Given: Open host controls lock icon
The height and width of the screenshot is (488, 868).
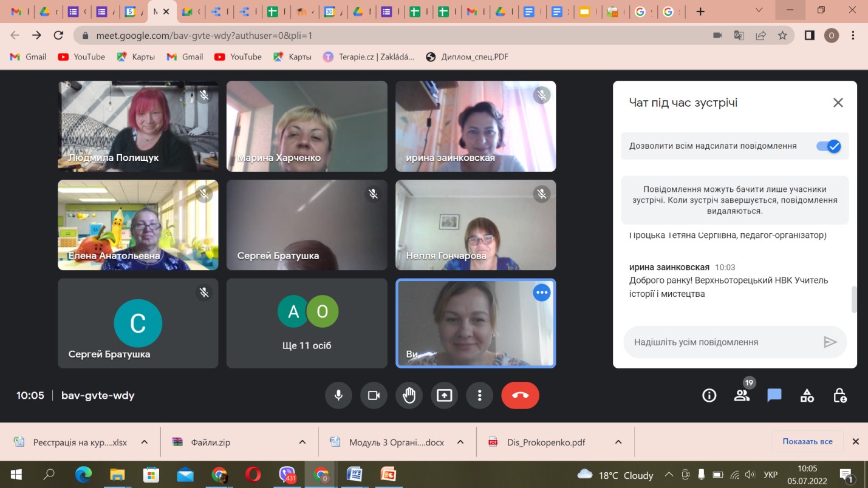Looking at the screenshot, I should coord(840,396).
